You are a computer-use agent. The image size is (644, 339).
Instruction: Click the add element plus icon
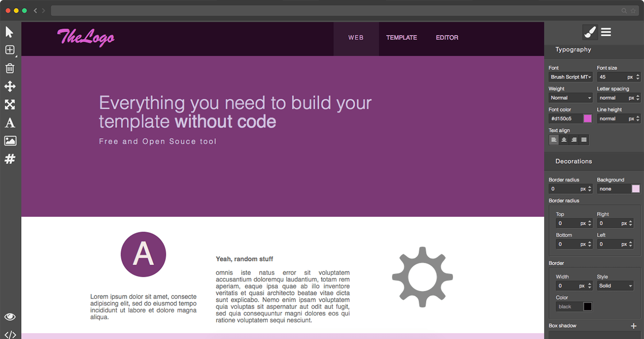10,50
